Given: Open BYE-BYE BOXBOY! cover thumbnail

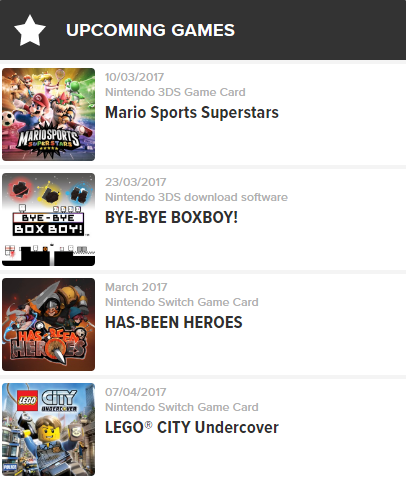Looking at the screenshot, I should 48,219.
